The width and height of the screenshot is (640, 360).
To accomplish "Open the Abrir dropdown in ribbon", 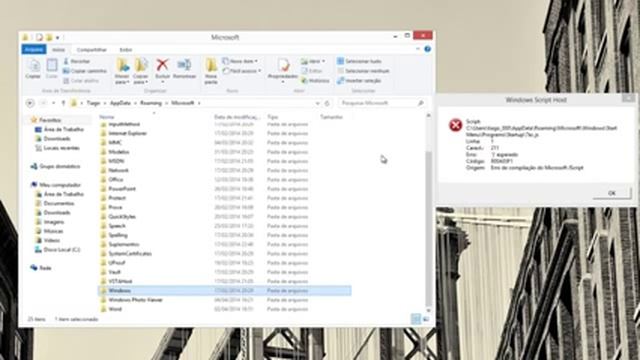I will click(313, 61).
